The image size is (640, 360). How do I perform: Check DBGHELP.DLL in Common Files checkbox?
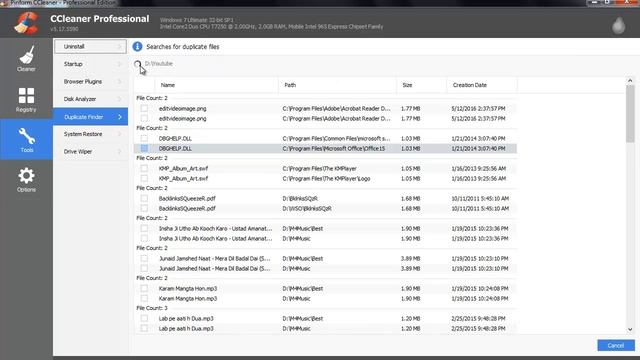tap(144, 138)
